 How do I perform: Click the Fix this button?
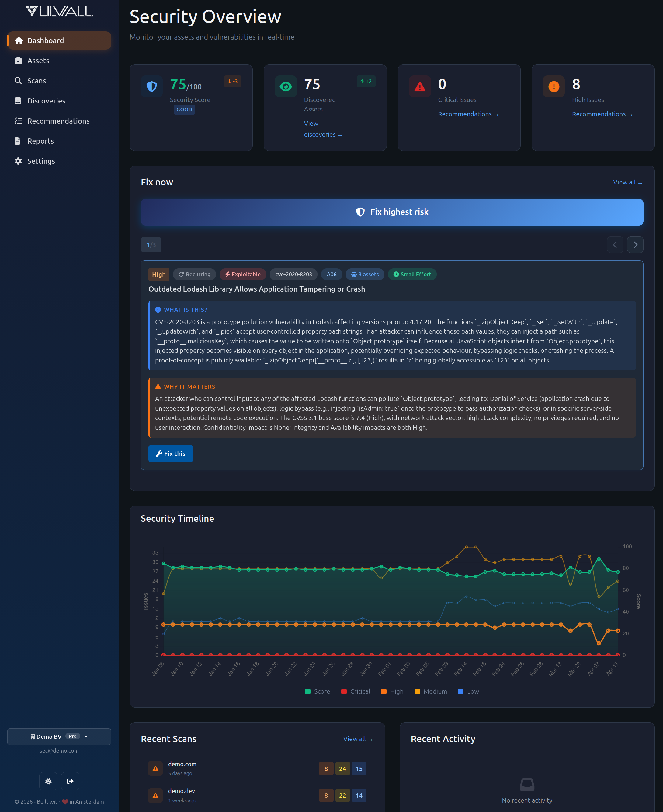[170, 453]
